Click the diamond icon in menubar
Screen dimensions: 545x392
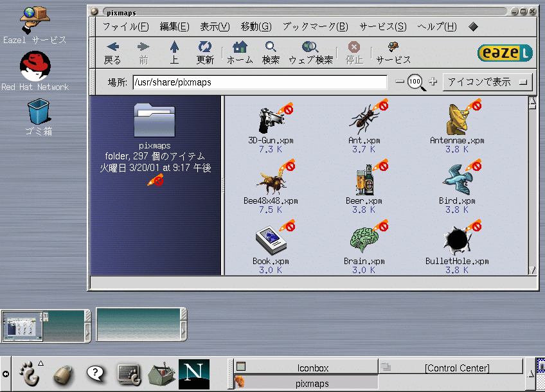[x=473, y=26]
